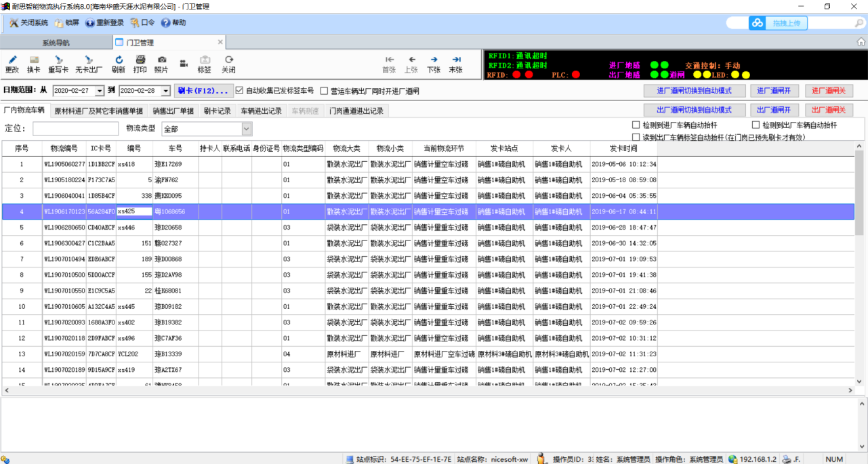Viewport: 868px width, 464px height.
Task: Click the 定位 search input field
Action: [75, 129]
